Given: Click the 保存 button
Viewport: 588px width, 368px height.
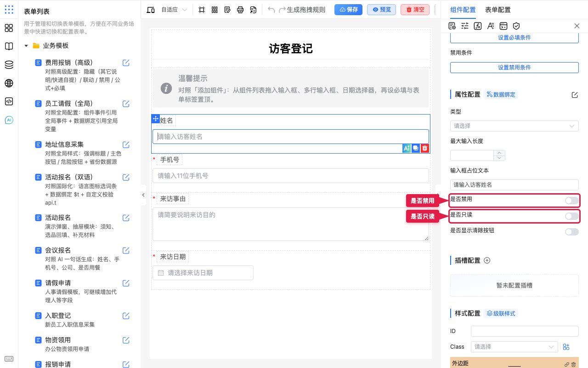Looking at the screenshot, I should click(348, 10).
